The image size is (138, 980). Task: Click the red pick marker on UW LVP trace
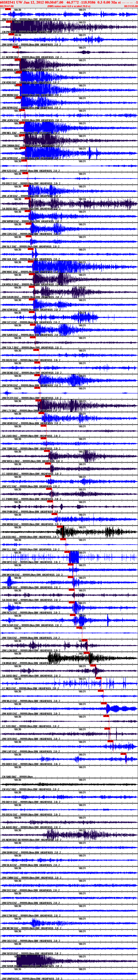(123, 754)
